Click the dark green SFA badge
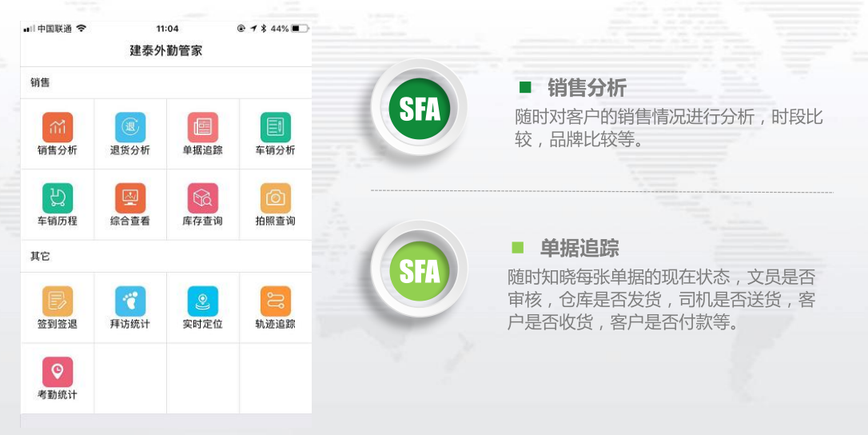Viewport: 868px width, 435px height. click(419, 109)
